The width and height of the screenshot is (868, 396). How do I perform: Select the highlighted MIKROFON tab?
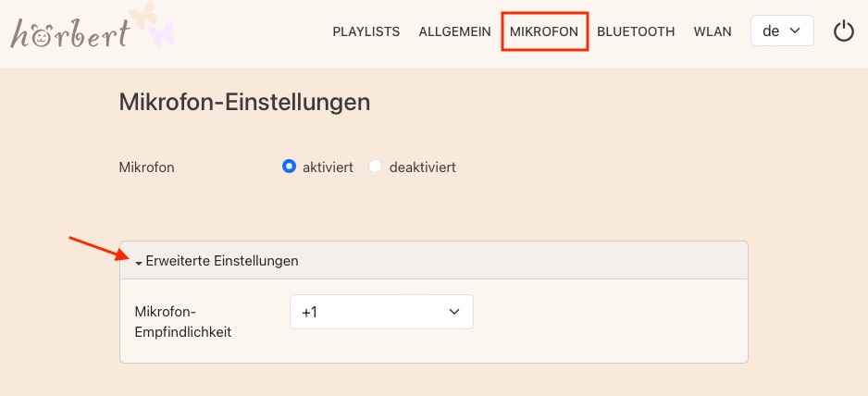544,31
